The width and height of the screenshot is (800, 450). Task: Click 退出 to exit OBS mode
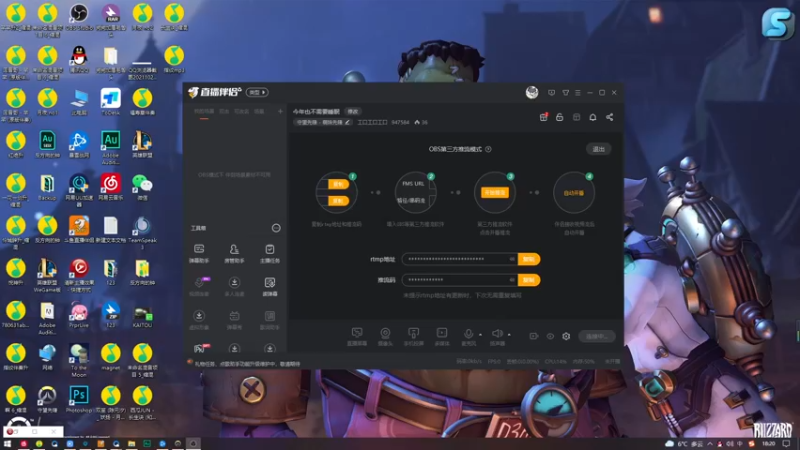click(598, 149)
